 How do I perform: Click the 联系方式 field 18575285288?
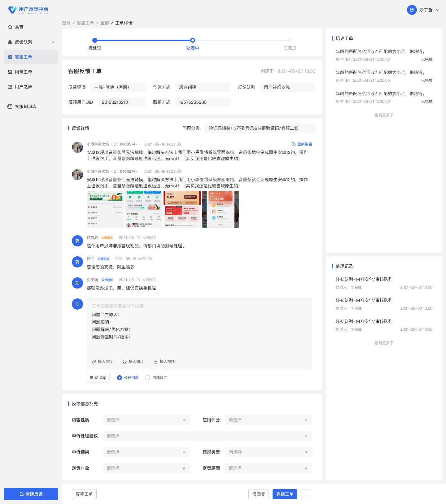[203, 102]
